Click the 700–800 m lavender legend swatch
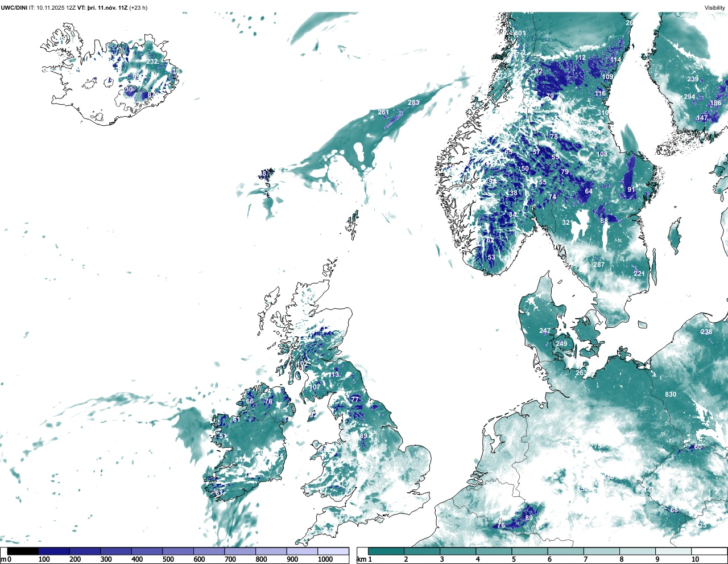Screen dimensions: 728x564 click(x=240, y=551)
